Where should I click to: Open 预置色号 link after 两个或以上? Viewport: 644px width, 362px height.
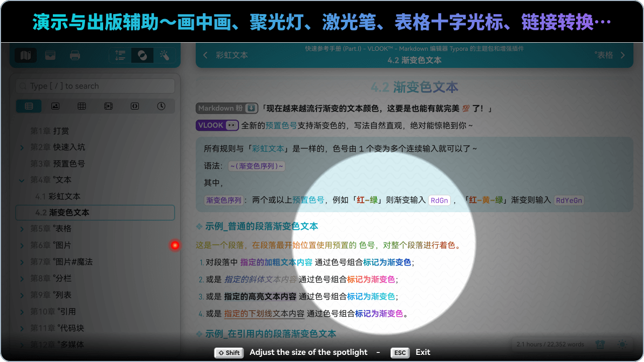(308, 200)
